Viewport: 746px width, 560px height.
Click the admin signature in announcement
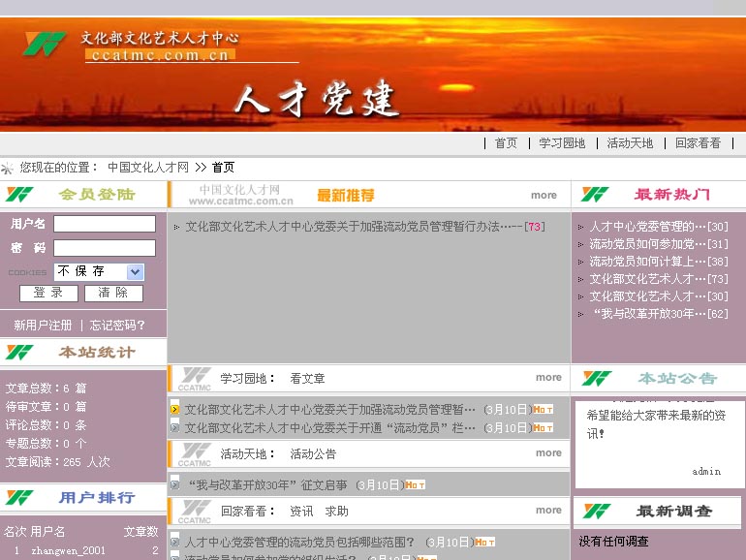click(706, 472)
